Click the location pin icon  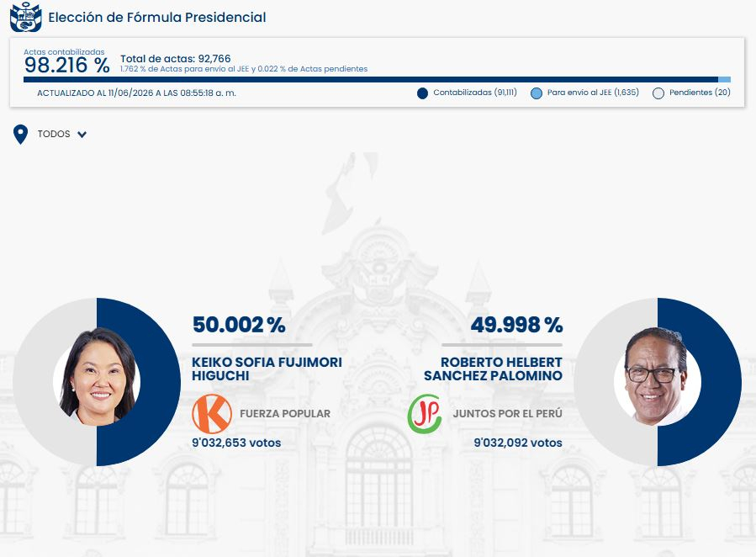coord(20,135)
